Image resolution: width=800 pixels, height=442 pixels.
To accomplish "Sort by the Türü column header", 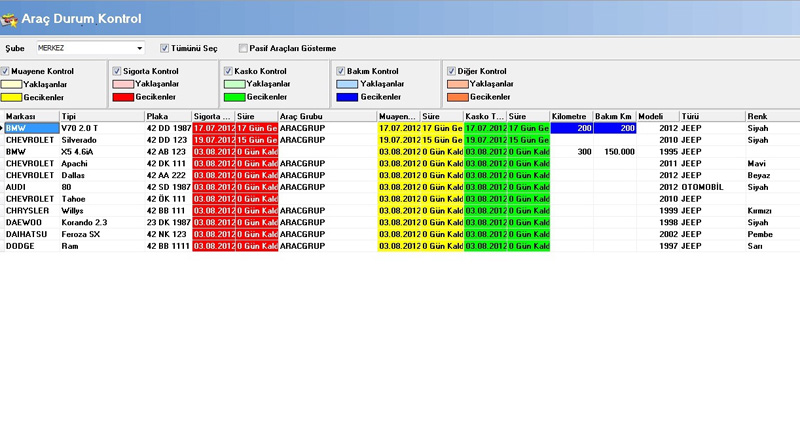I will [713, 116].
